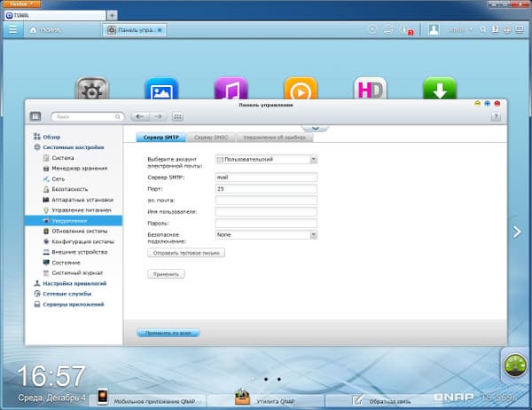Open Аппаратные установки in the sidebar
The height and width of the screenshot is (410, 532).
pos(78,200)
